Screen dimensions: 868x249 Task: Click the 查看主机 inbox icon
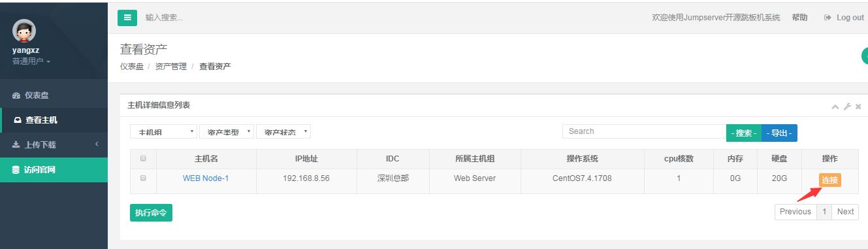18,120
